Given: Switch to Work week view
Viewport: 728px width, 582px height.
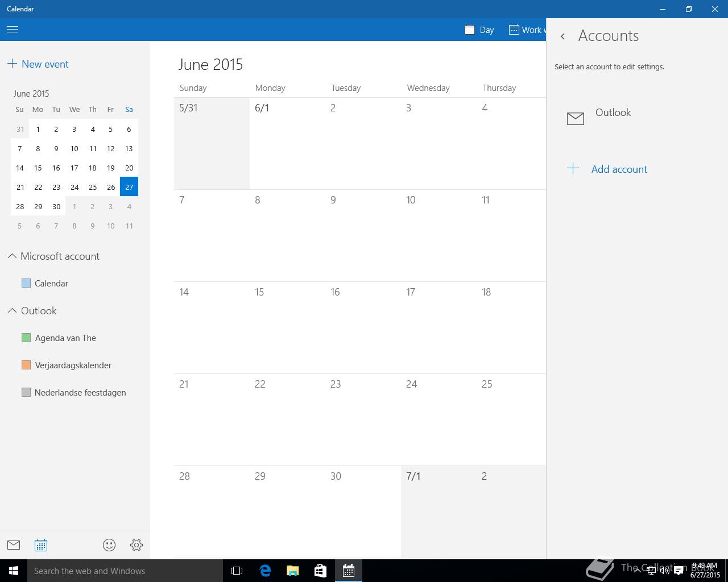Looking at the screenshot, I should coord(527,30).
